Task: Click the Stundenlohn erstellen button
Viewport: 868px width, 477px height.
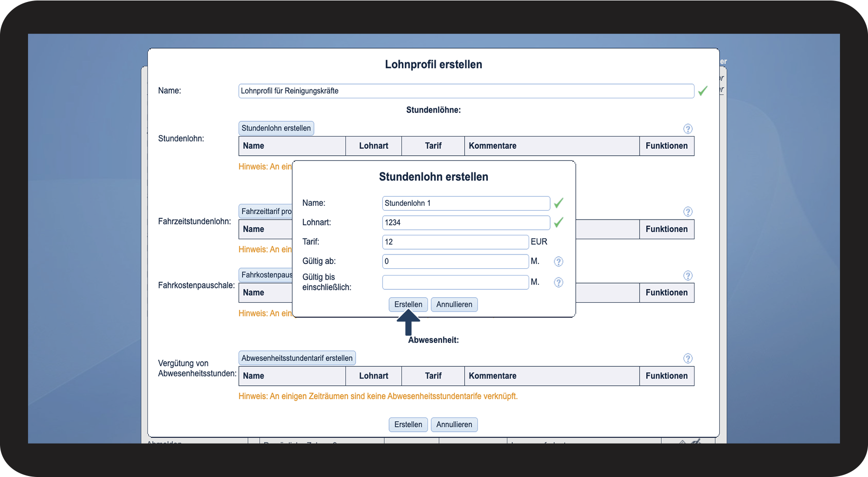Action: 276,128
